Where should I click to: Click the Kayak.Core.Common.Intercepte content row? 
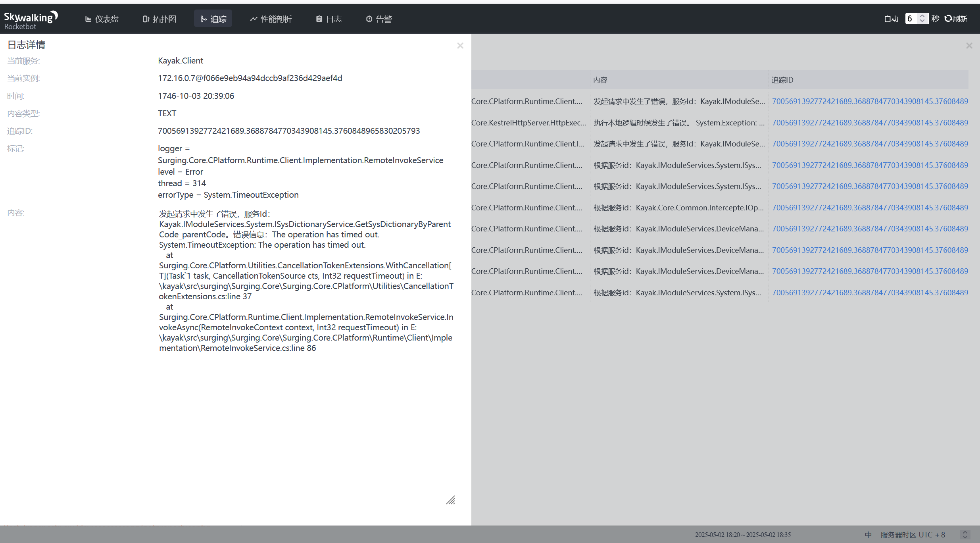pos(678,208)
